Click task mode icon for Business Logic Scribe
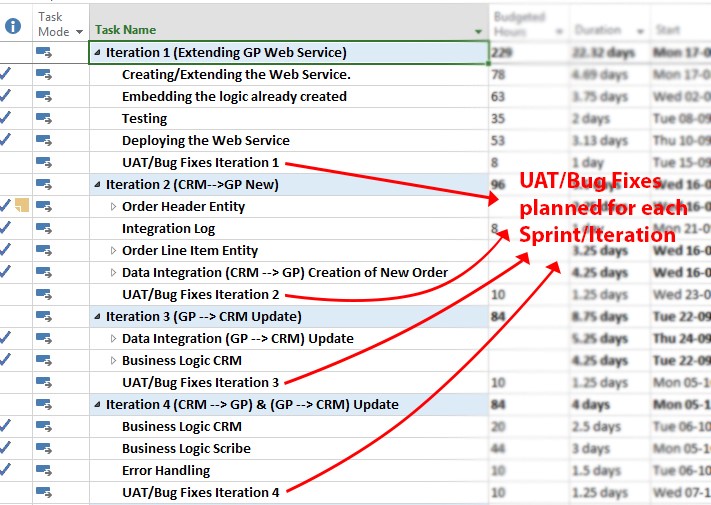The height and width of the screenshot is (505, 711). tap(45, 449)
